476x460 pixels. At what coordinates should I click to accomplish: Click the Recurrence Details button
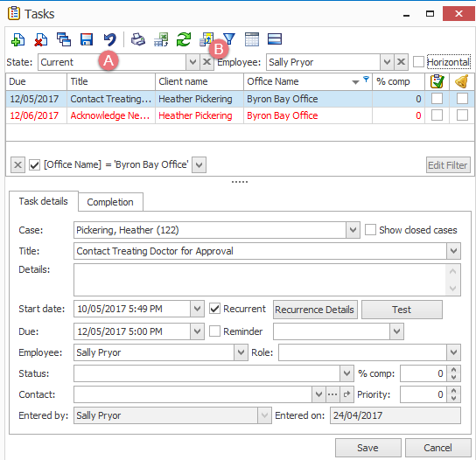click(315, 310)
